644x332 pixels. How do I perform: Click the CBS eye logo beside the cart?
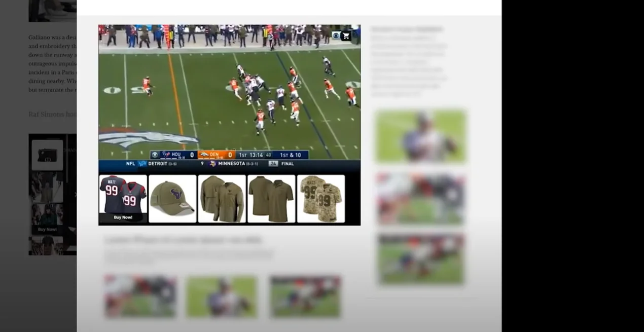click(336, 35)
